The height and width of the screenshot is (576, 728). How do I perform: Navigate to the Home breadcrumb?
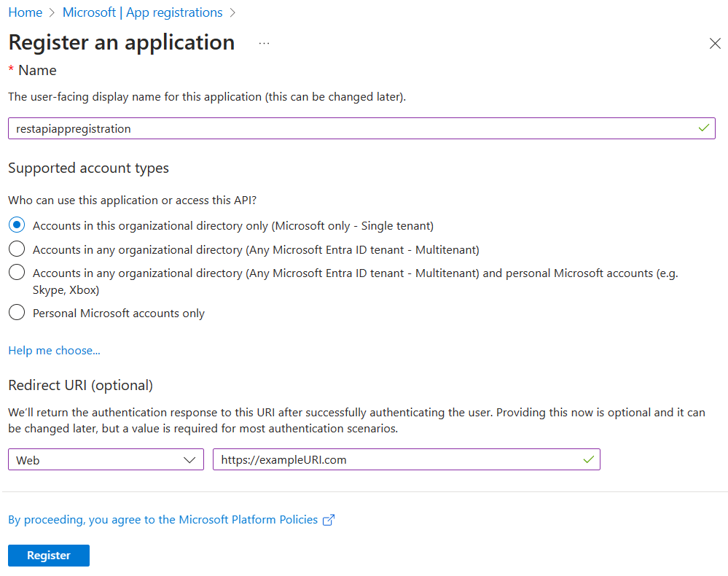pos(25,12)
